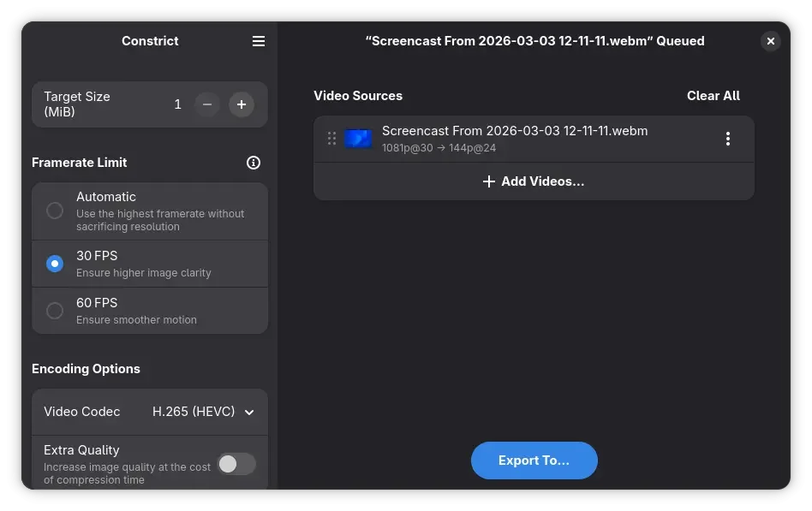Enable the Extra Quality switch
Image resolution: width=812 pixels, height=511 pixels.
coord(236,464)
